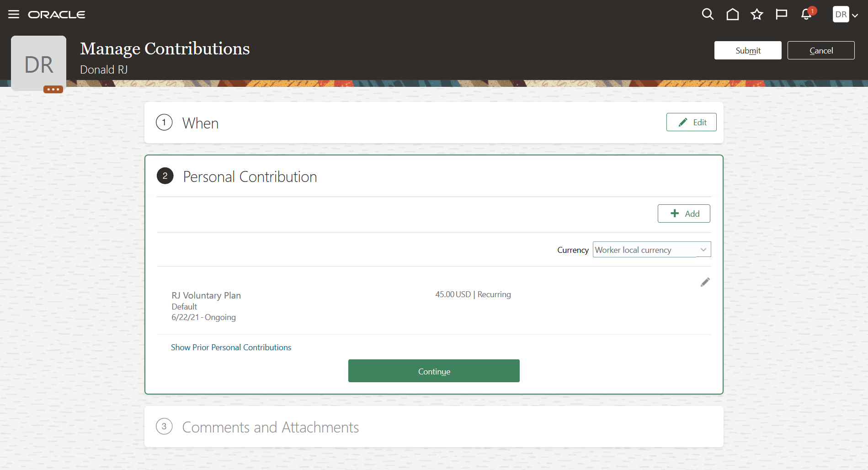Select the RJ Voluntary Plan entry
The width and height of the screenshot is (868, 470).
206,295
